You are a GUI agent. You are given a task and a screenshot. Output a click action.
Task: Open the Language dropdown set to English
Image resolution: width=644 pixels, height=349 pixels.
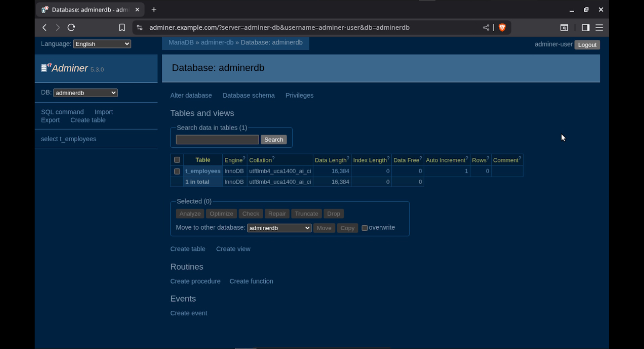[102, 44]
